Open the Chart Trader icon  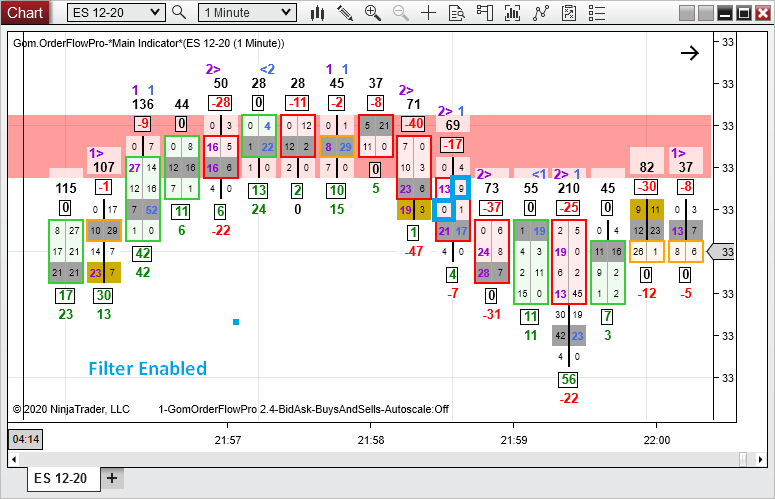(x=485, y=13)
